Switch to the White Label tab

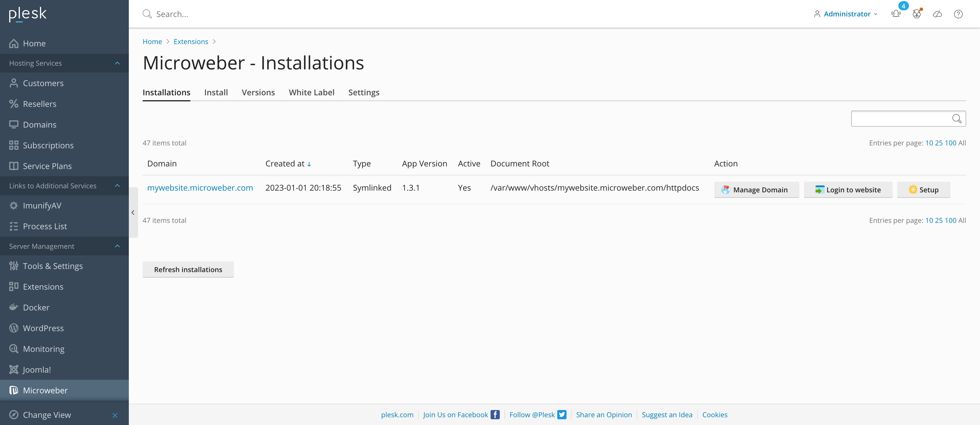pos(311,92)
